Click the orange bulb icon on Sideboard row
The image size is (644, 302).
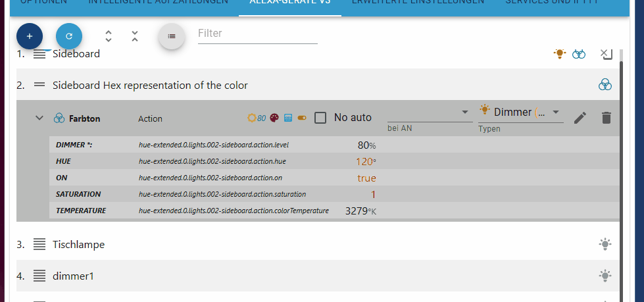(559, 54)
